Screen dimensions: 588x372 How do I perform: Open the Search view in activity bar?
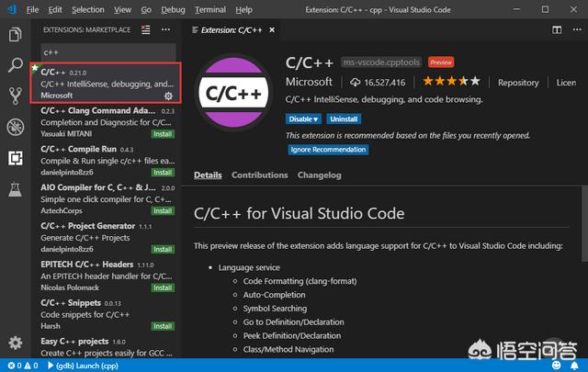(x=15, y=65)
